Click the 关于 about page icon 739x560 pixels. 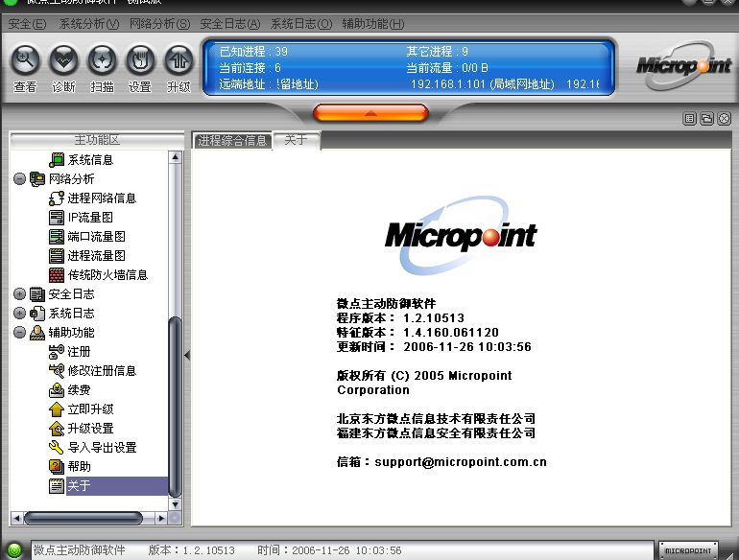point(57,486)
